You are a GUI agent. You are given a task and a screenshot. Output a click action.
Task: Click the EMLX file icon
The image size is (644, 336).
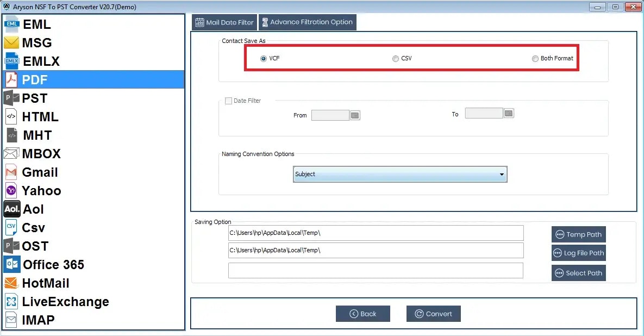11,61
